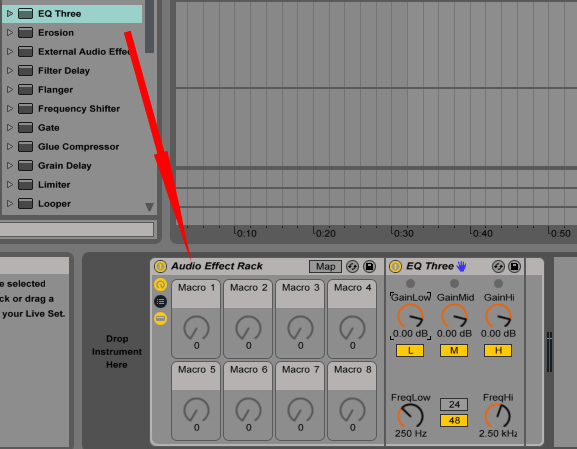
Task: Expand the Limiter browser entry
Action: click(10, 184)
